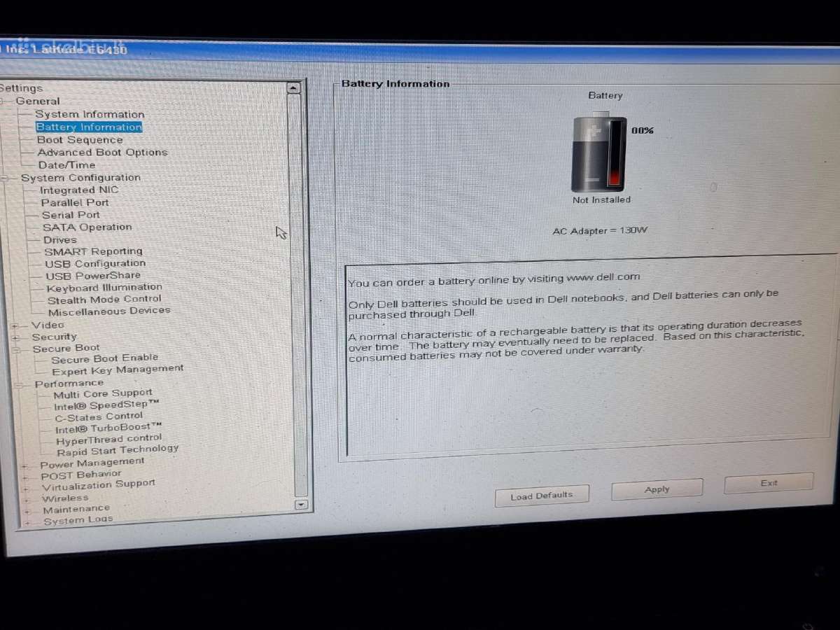Screen dimensions: 840x630
Task: Click the 'AC Adapter = 130W' text
Action: [600, 230]
